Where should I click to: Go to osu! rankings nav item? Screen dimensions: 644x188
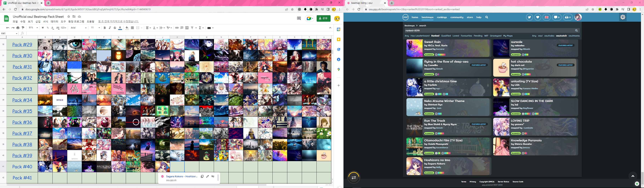(442, 17)
